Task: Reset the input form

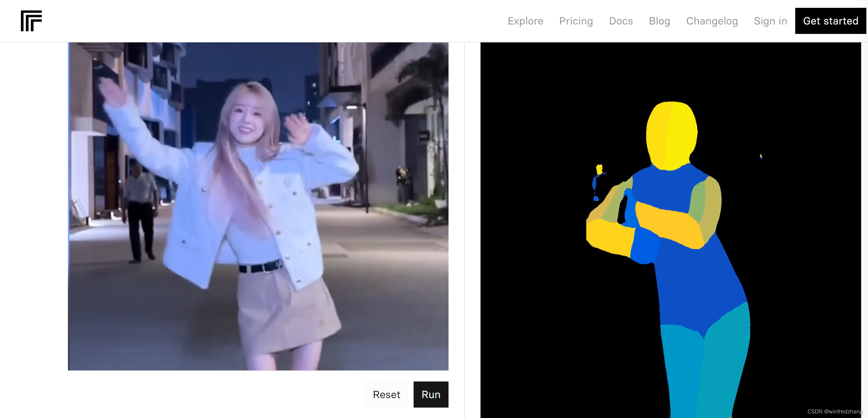Action: (x=386, y=395)
